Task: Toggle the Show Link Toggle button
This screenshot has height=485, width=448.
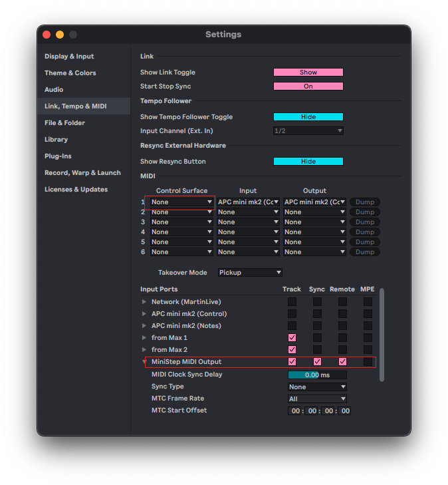Action: click(308, 73)
